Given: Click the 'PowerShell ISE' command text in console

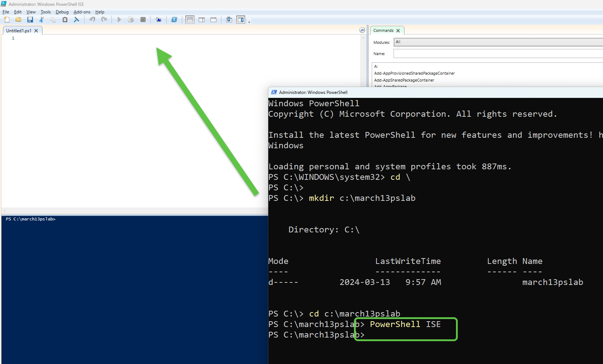Looking at the screenshot, I should tap(405, 324).
